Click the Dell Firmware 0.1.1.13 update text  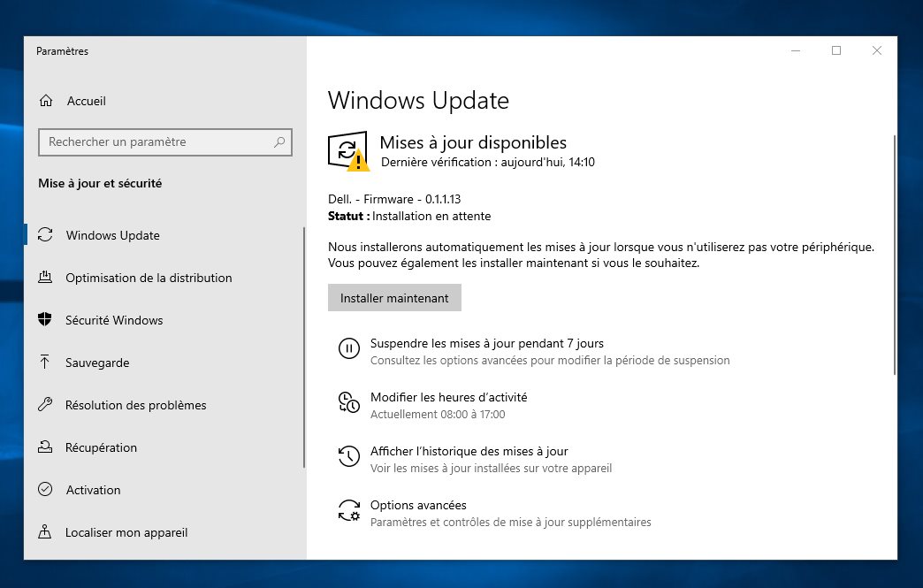394,199
